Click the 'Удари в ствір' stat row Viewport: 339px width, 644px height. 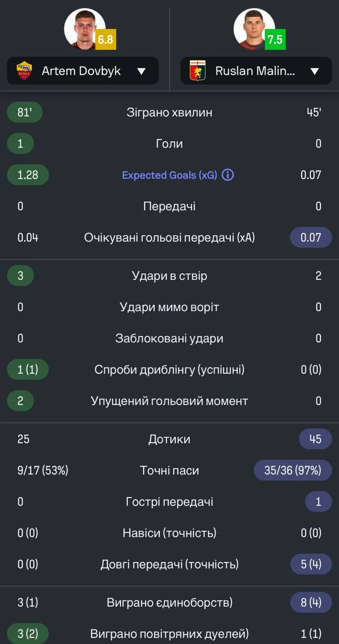click(x=169, y=276)
